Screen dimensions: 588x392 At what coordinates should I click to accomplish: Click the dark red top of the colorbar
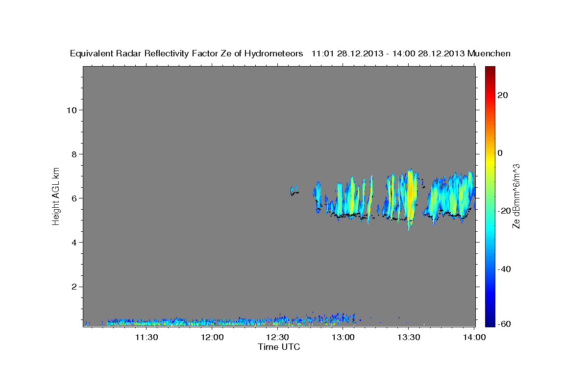point(490,70)
